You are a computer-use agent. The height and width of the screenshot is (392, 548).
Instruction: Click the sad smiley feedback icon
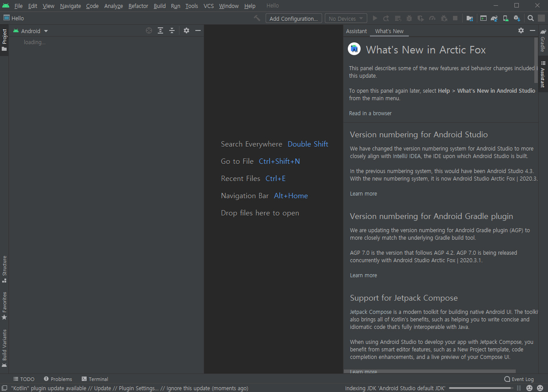tap(540, 388)
